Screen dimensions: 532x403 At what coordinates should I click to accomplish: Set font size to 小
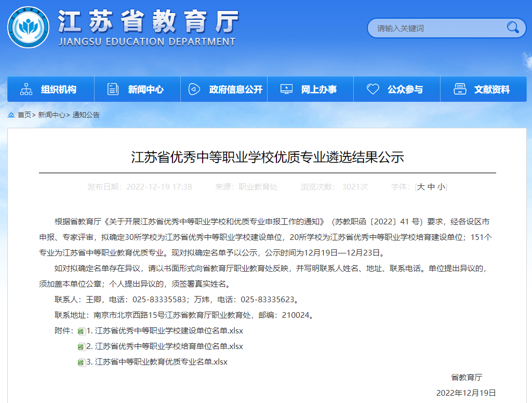(441, 187)
